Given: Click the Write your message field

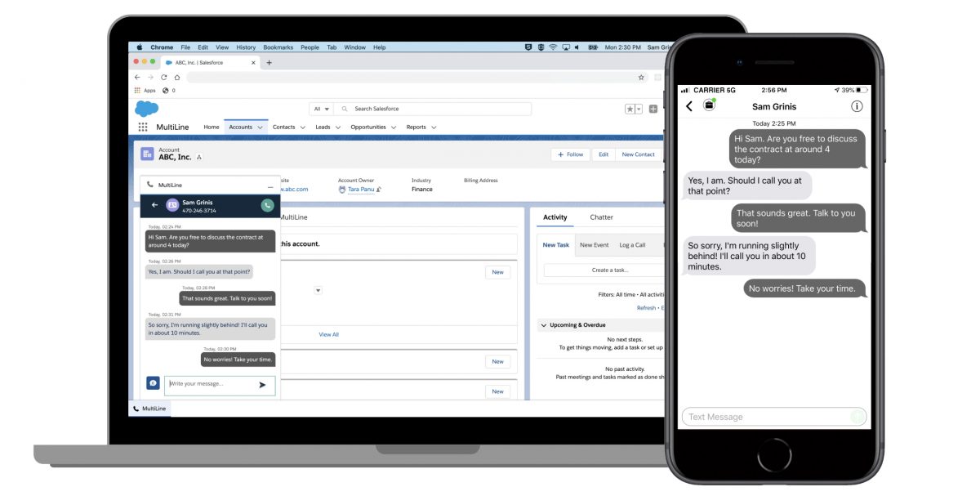Looking at the screenshot, I should 220,385.
